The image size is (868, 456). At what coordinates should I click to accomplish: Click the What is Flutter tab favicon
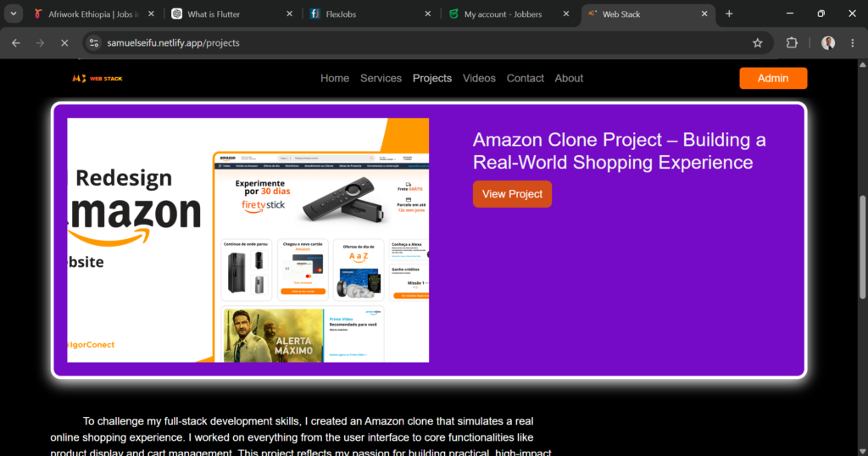[176, 14]
